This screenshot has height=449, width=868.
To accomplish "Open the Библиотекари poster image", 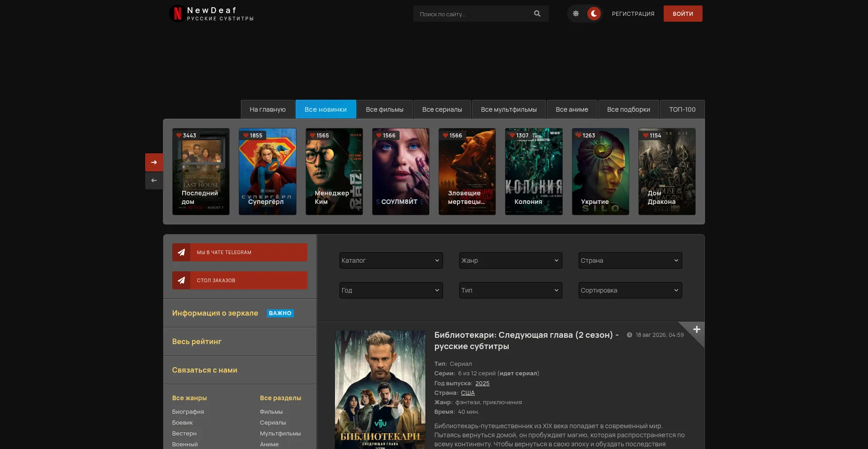I will pos(380,390).
